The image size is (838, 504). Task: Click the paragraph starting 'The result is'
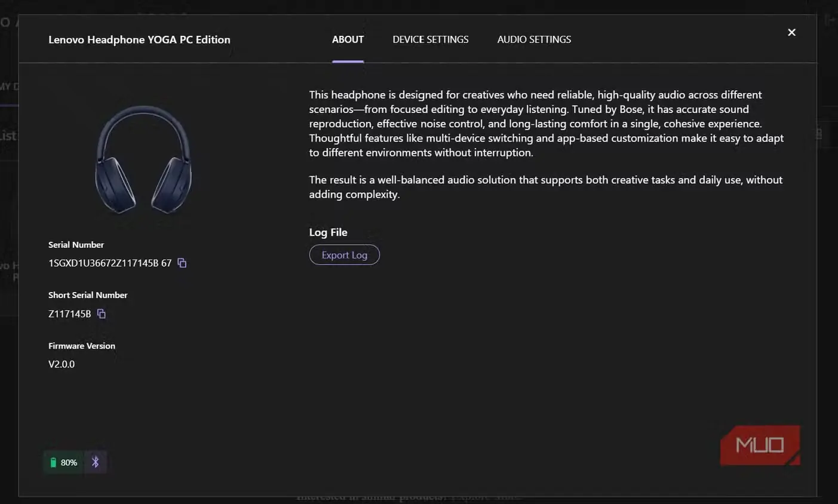pyautogui.click(x=546, y=187)
